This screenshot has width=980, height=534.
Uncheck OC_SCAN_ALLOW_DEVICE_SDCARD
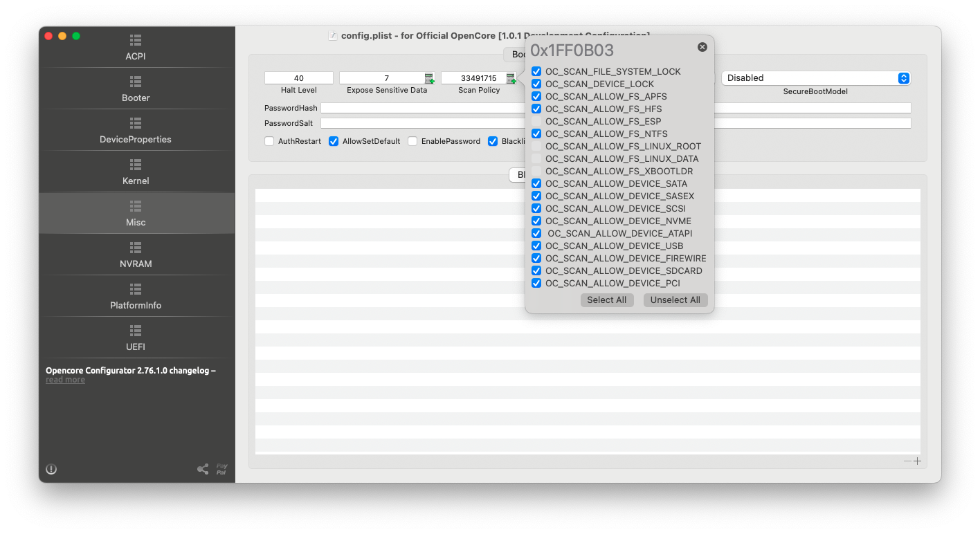pyautogui.click(x=536, y=270)
